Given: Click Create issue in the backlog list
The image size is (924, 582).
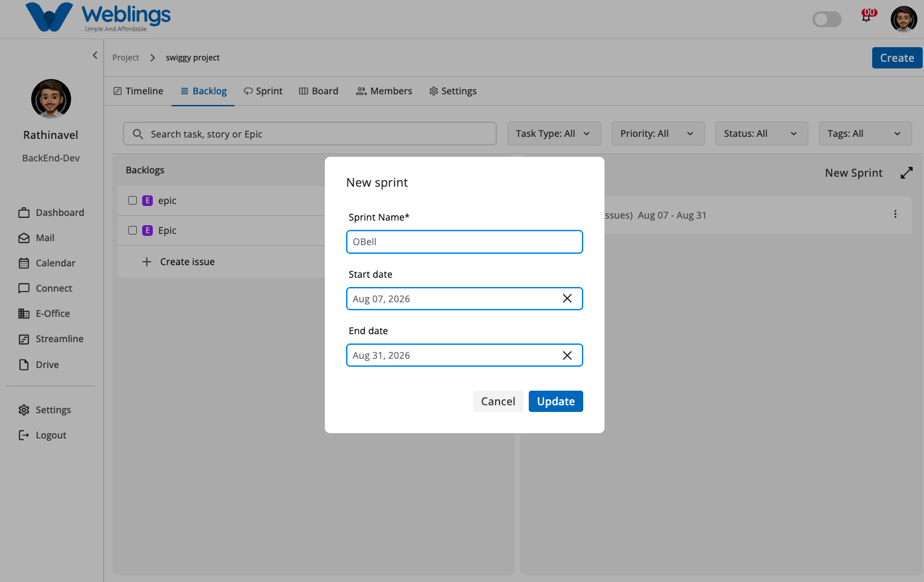Looking at the screenshot, I should point(179,262).
